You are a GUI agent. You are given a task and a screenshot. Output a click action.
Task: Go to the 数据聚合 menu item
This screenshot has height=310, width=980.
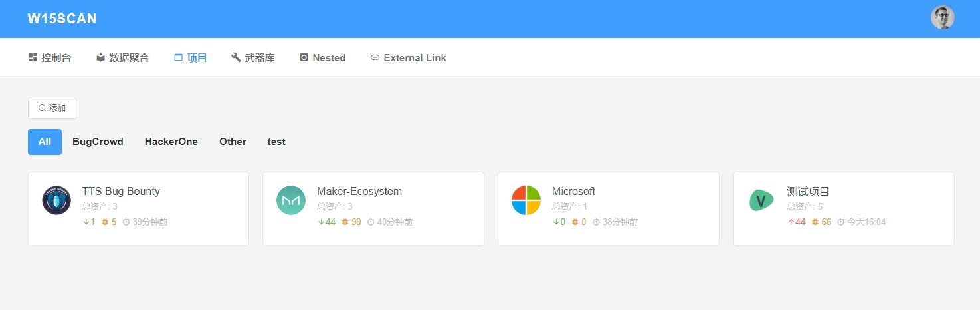point(123,58)
